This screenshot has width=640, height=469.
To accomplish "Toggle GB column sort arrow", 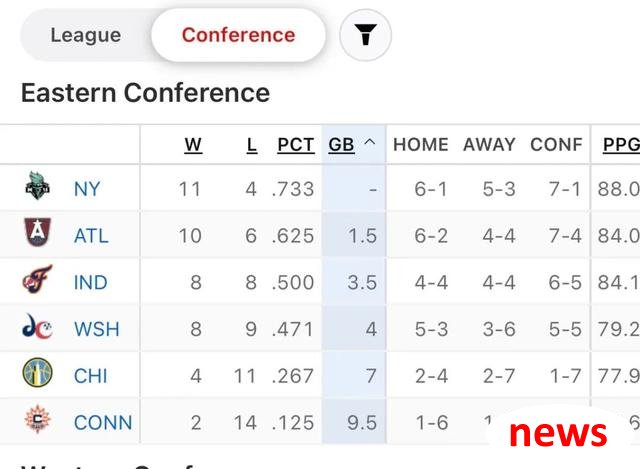I will [x=369, y=142].
